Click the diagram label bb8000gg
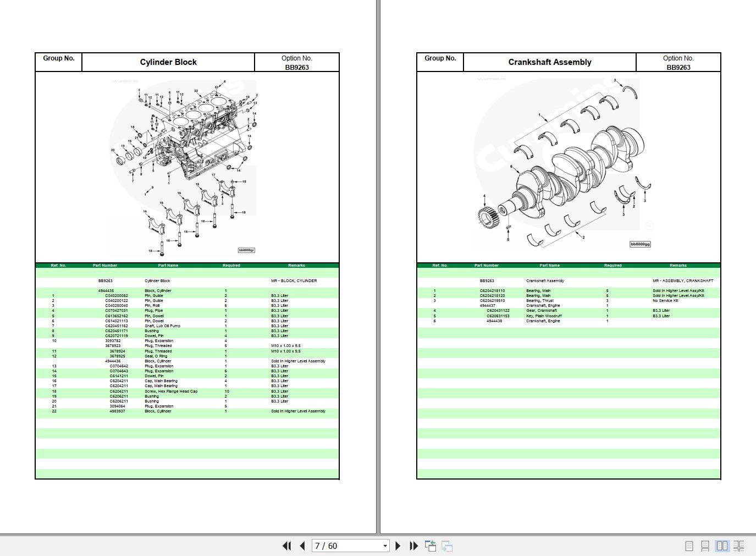756x556 pixels. pos(640,244)
